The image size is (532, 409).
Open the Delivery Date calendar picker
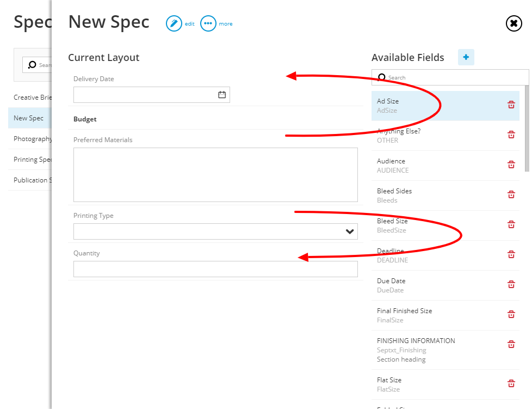click(222, 94)
